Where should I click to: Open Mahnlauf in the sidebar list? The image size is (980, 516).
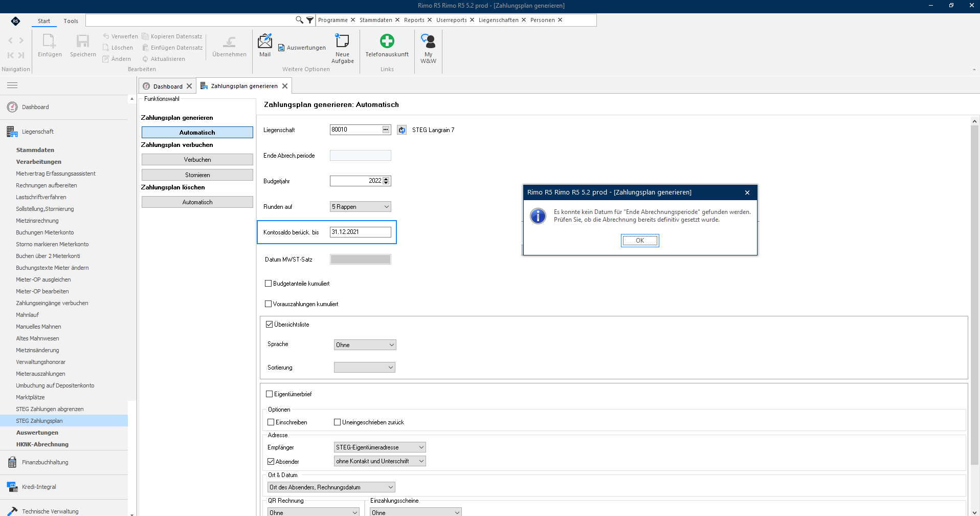coord(28,315)
